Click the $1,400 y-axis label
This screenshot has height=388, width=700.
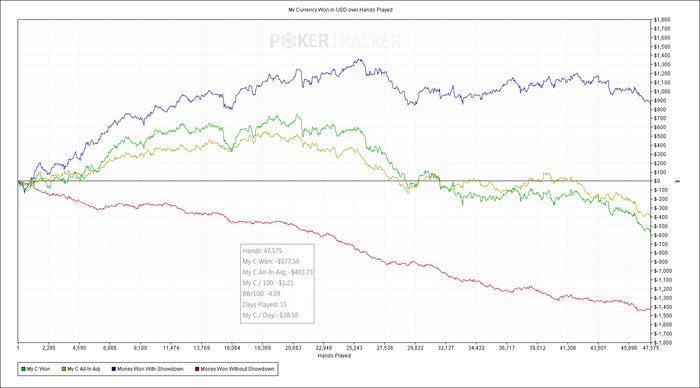(662, 55)
